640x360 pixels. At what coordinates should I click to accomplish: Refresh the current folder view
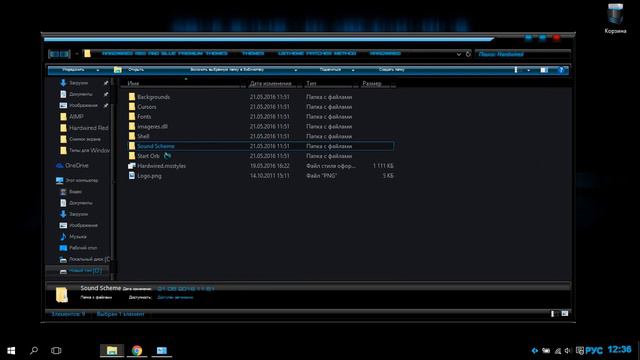pyautogui.click(x=468, y=54)
